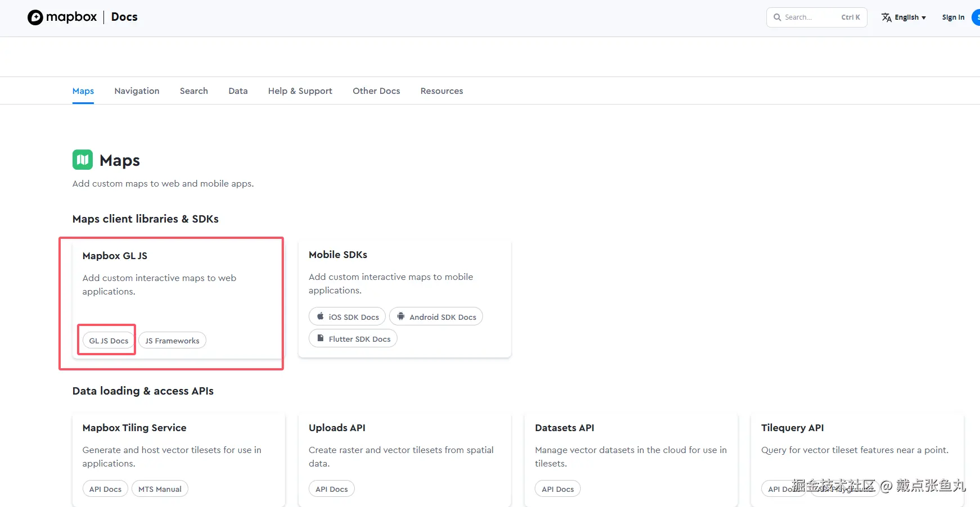Open API Docs for Uploads API
This screenshot has height=507, width=980.
(332, 489)
